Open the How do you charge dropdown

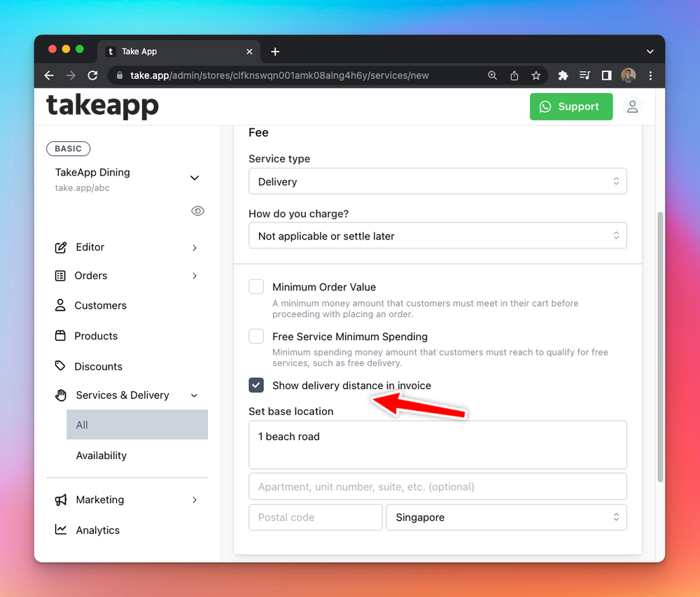437,236
